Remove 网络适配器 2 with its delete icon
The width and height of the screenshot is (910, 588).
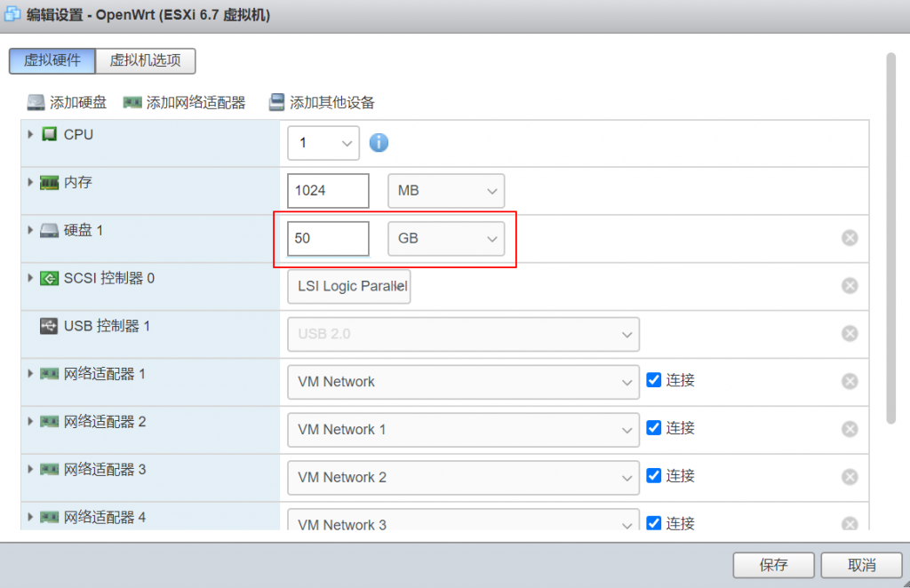point(850,428)
